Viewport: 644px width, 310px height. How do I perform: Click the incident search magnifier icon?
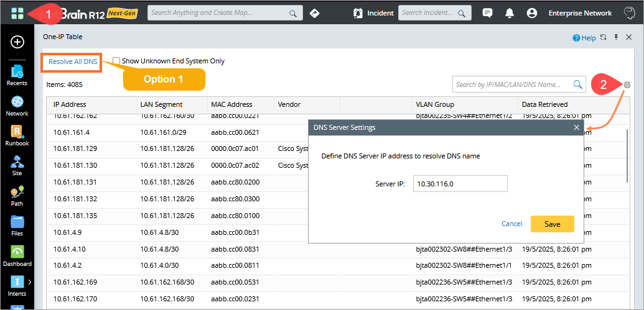(x=462, y=13)
